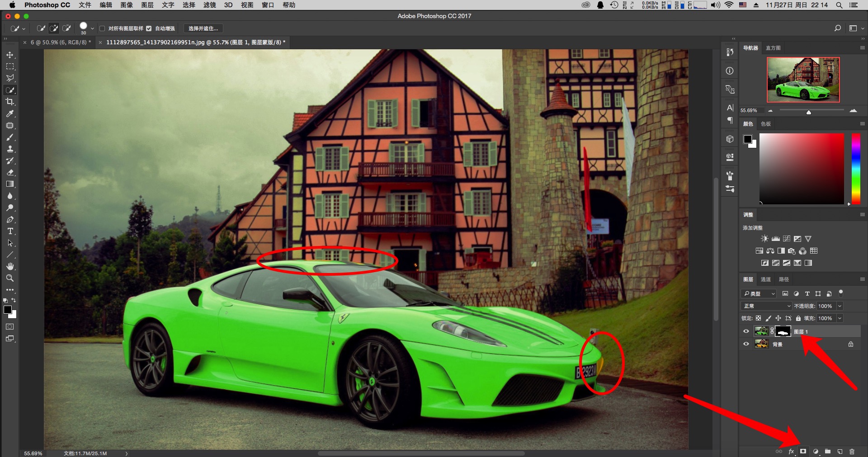Add a Levels adjustment

776,239
